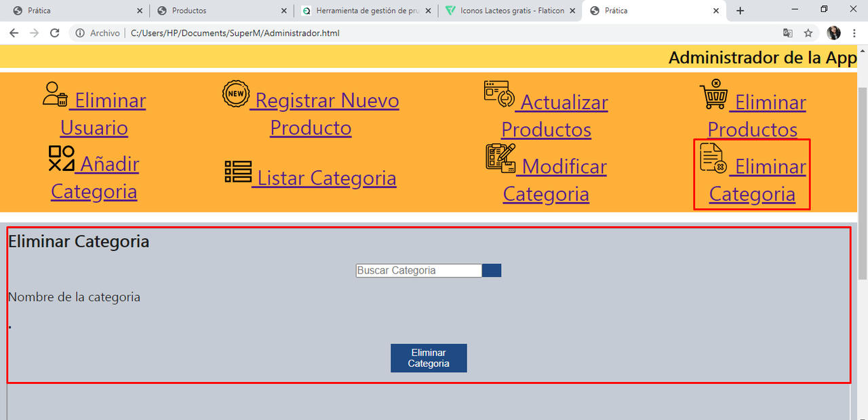Click the Nombre de la categoria label
This screenshot has width=868, height=420.
pyautogui.click(x=74, y=297)
